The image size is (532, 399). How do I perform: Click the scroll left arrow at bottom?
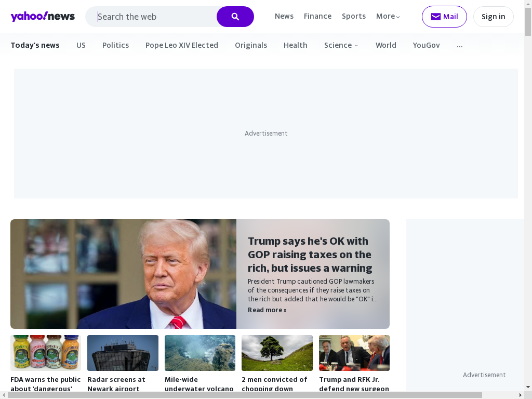pyautogui.click(x=4, y=395)
